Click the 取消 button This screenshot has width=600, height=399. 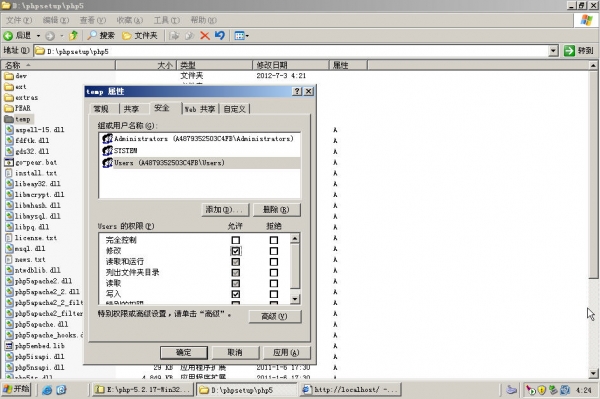[x=235, y=352]
